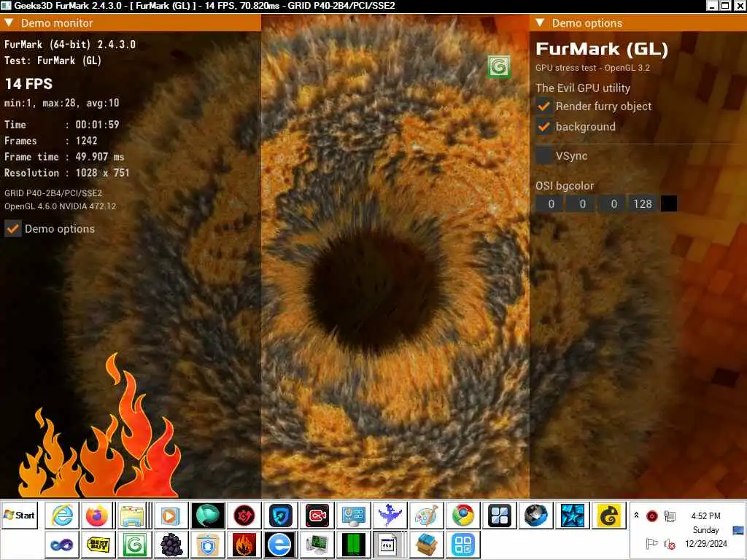Open the BlackBerry app icon

pos(171,544)
